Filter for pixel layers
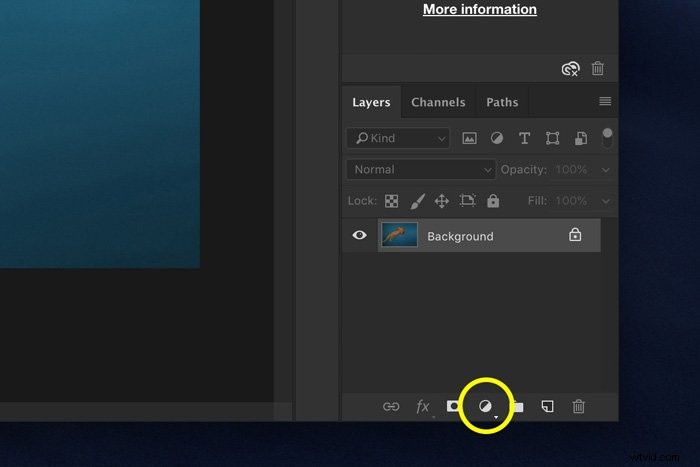 point(470,138)
